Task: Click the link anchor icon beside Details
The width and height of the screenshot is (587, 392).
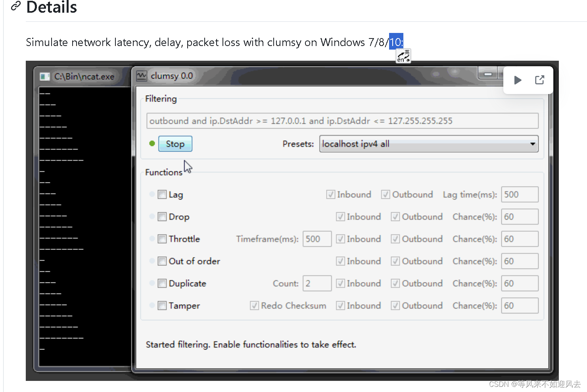Action: point(15,6)
